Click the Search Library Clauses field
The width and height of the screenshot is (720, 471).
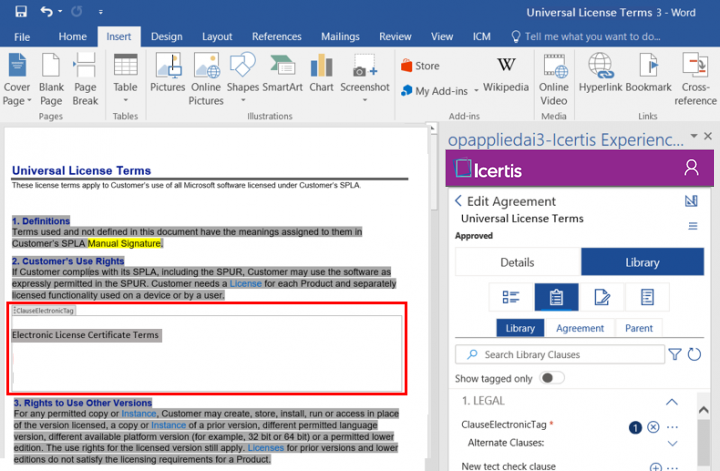pos(560,354)
